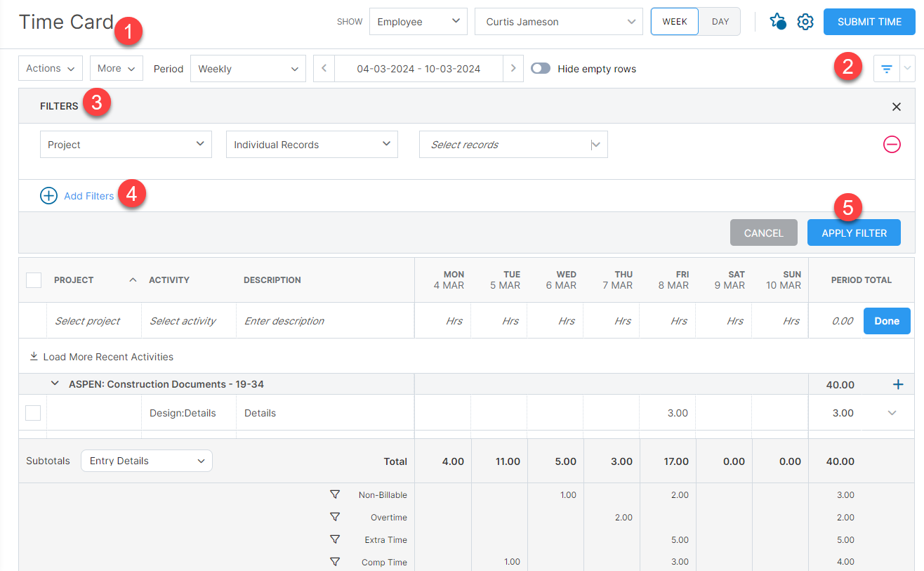Switch to the DAY view tab

720,22
